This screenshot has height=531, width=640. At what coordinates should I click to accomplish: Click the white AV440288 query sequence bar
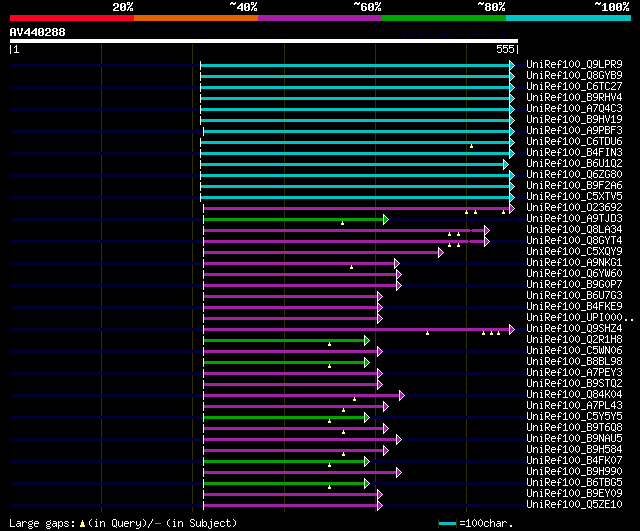pyautogui.click(x=264, y=41)
